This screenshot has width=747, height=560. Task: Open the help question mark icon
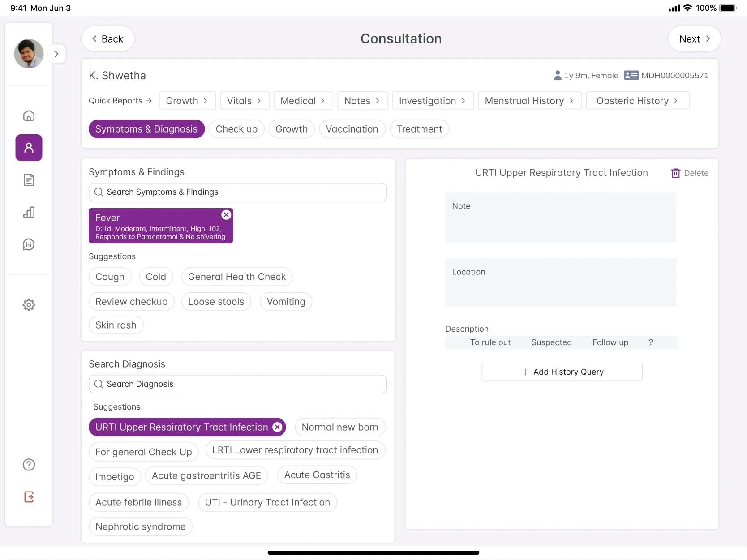click(x=29, y=465)
